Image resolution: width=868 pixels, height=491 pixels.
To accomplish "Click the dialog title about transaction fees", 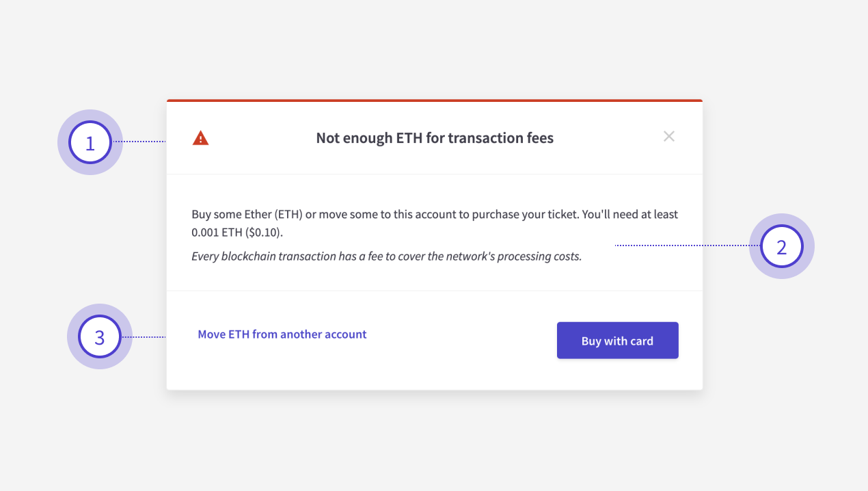I will 435,138.
